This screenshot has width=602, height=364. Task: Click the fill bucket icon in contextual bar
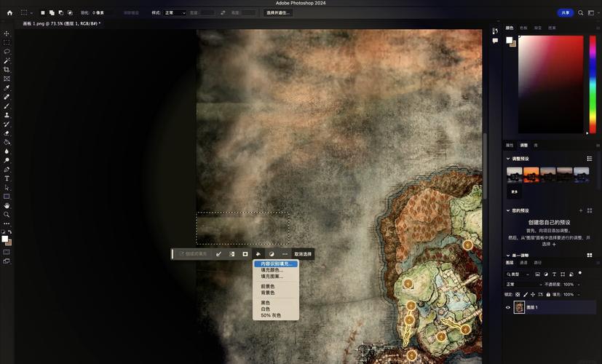[x=258, y=254]
